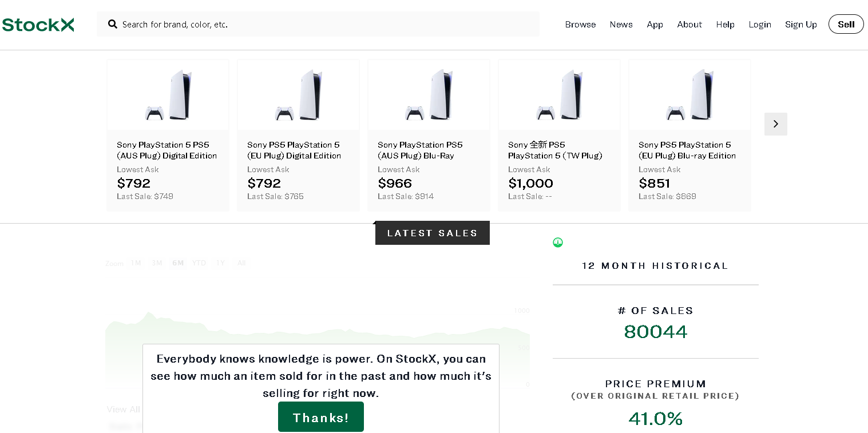Set chart zoom to YTD
868x433 pixels.
click(199, 263)
